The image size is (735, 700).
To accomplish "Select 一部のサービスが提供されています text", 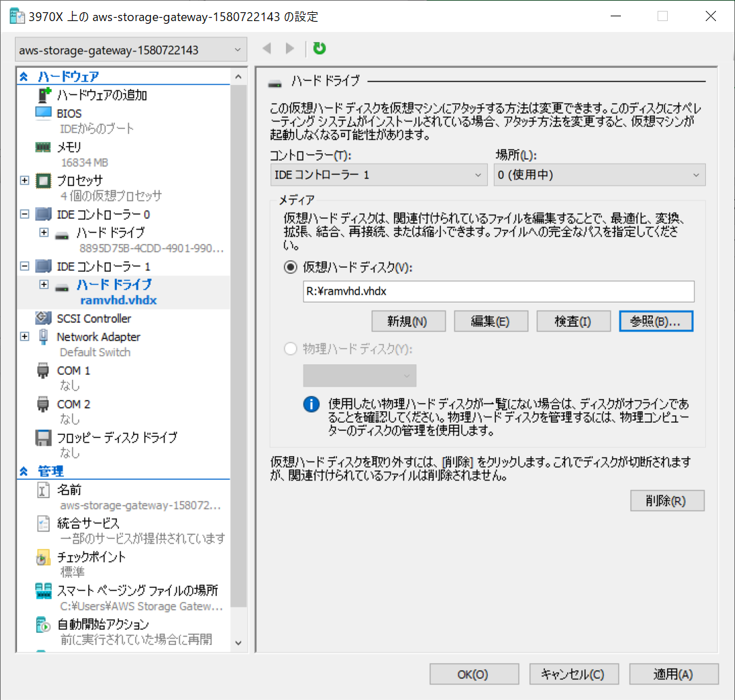I will coord(143,539).
